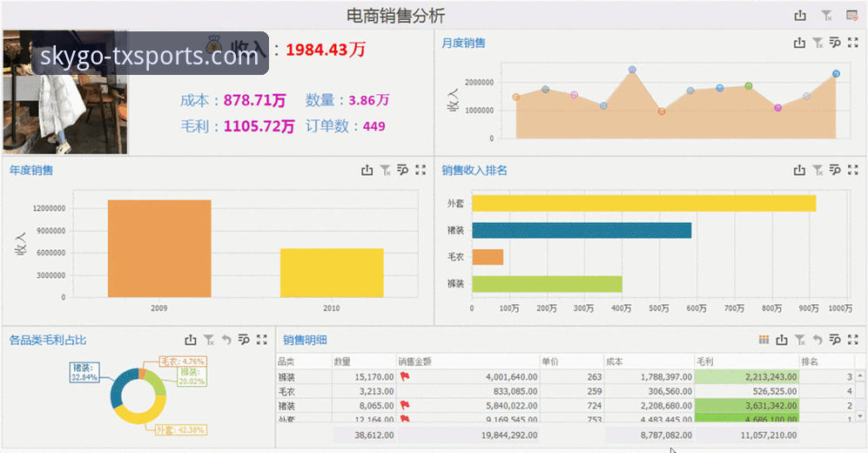This screenshot has height=453, width=868.
Task: Select the 裙装 slice label in donut chart
Action: (84, 373)
